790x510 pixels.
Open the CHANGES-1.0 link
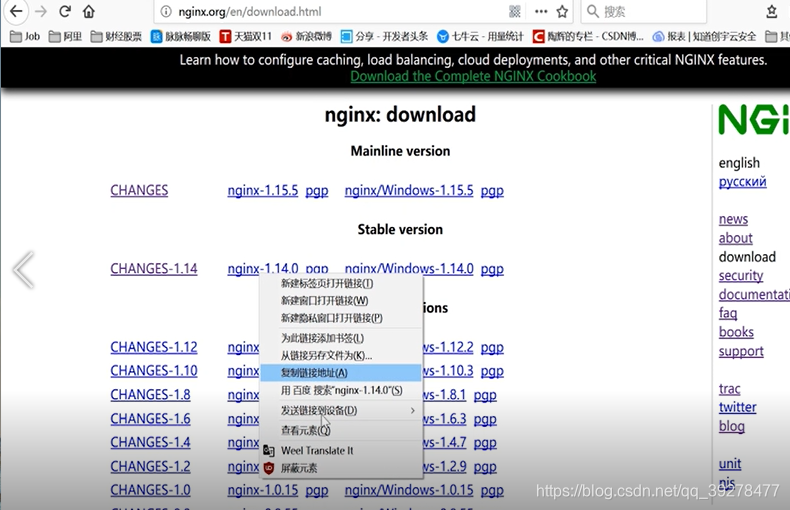[x=150, y=490]
